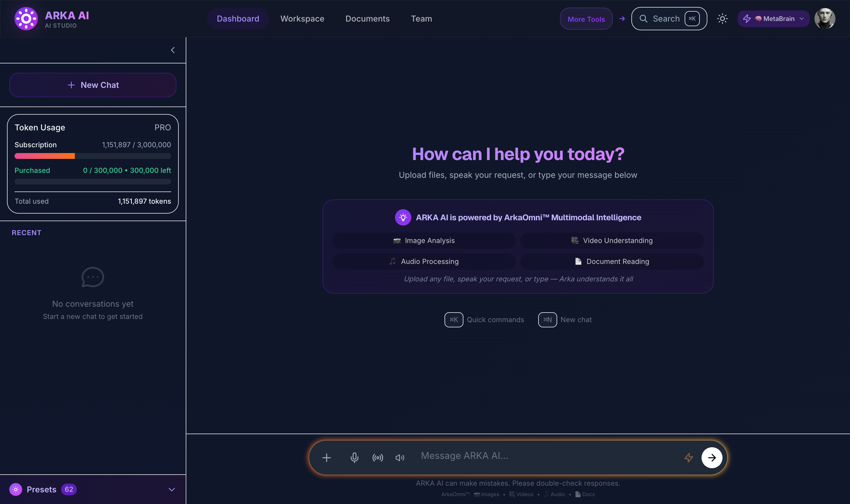Click the speaker read-aloud icon
The height and width of the screenshot is (504, 850).
point(400,457)
